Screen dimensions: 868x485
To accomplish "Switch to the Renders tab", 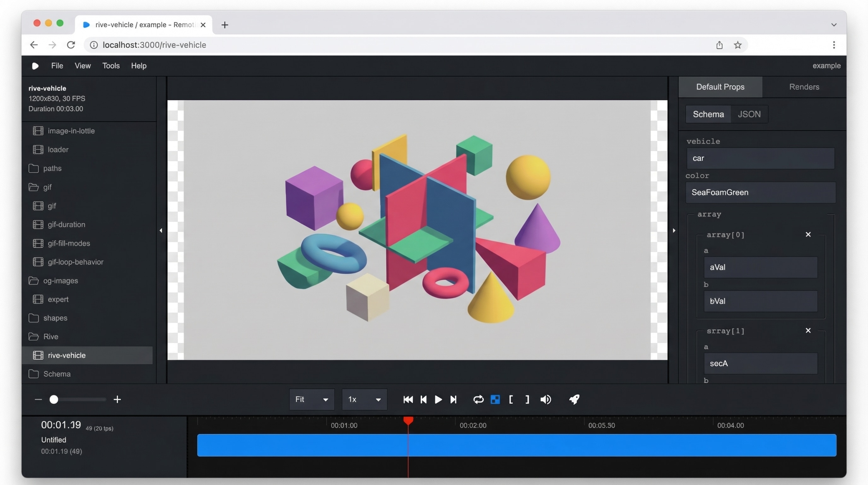I will click(x=804, y=87).
